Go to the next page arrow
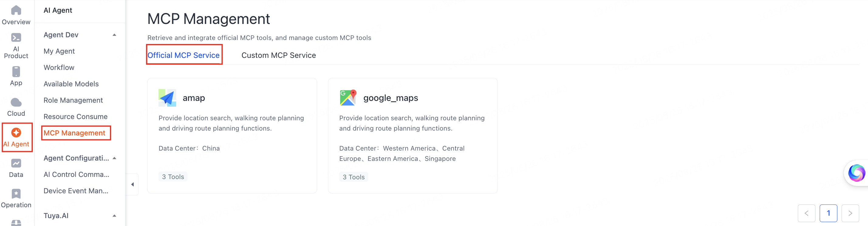The image size is (868, 226). [x=850, y=213]
